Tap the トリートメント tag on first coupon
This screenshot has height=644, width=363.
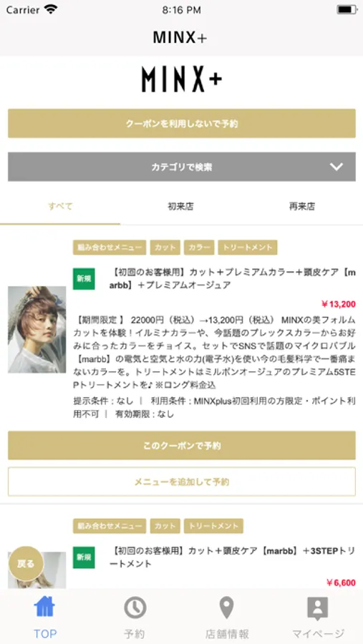coord(248,248)
